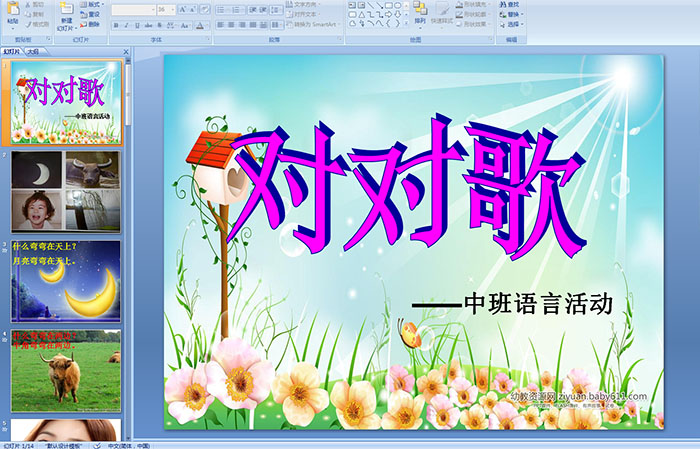Toggle Bold formatting
The width and height of the screenshot is (700, 449).
tap(116, 25)
